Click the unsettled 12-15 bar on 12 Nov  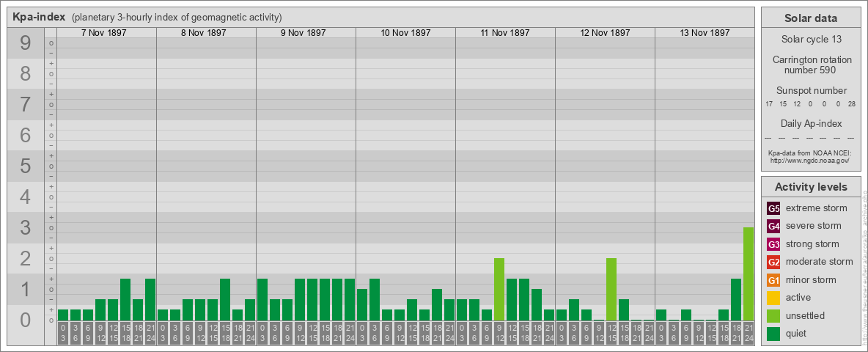click(x=611, y=290)
